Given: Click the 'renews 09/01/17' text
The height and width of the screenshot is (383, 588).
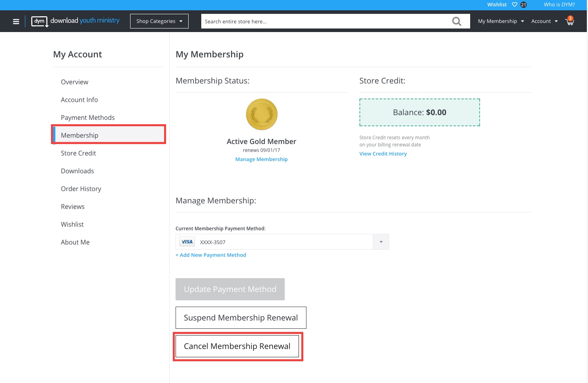Looking at the screenshot, I should 261,150.
